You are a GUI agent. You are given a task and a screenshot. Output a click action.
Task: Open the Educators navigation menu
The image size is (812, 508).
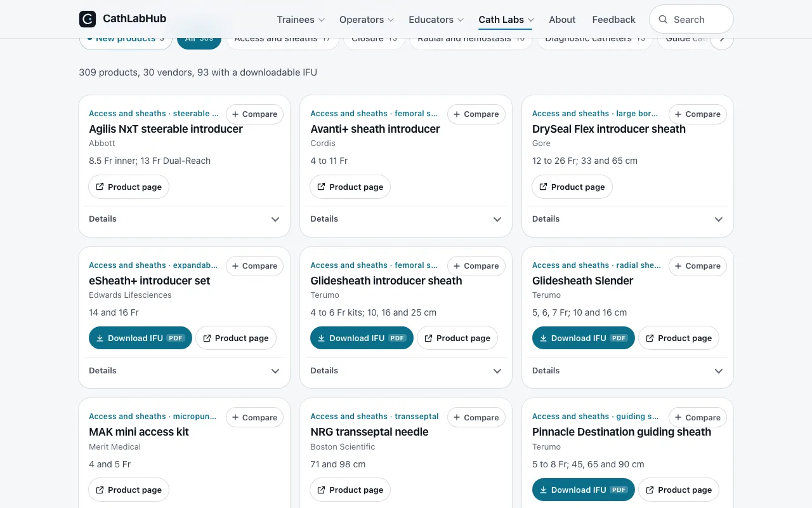[x=436, y=20]
